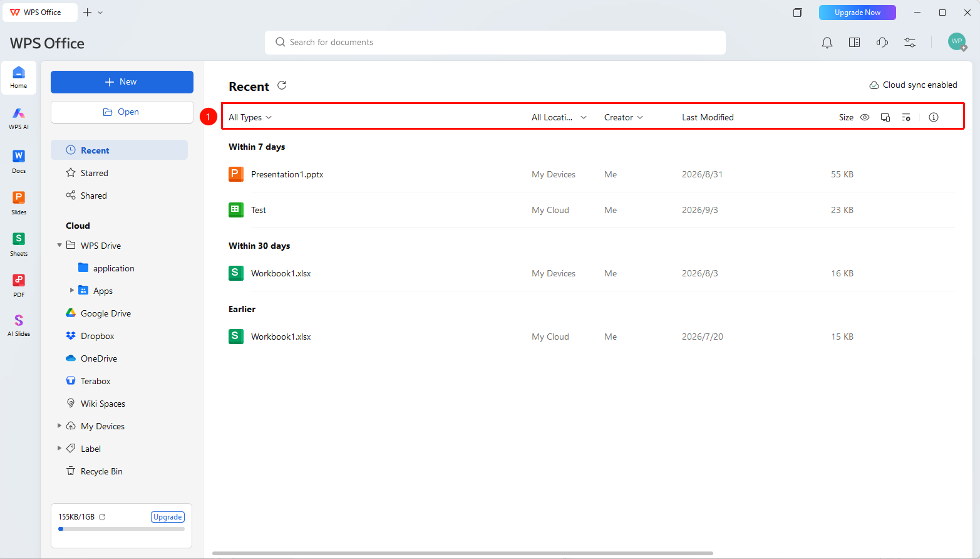Open the PDF app icon
The image size is (980, 559).
(x=19, y=285)
